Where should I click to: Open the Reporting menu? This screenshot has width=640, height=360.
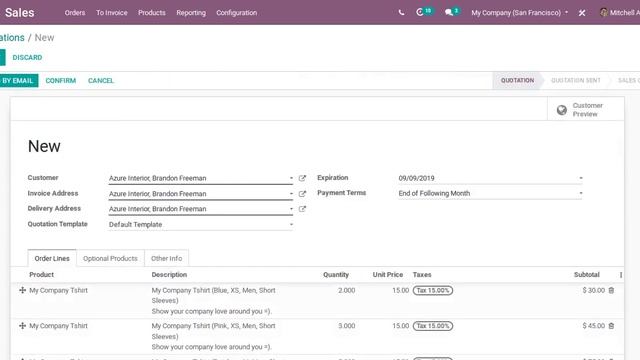point(191,13)
